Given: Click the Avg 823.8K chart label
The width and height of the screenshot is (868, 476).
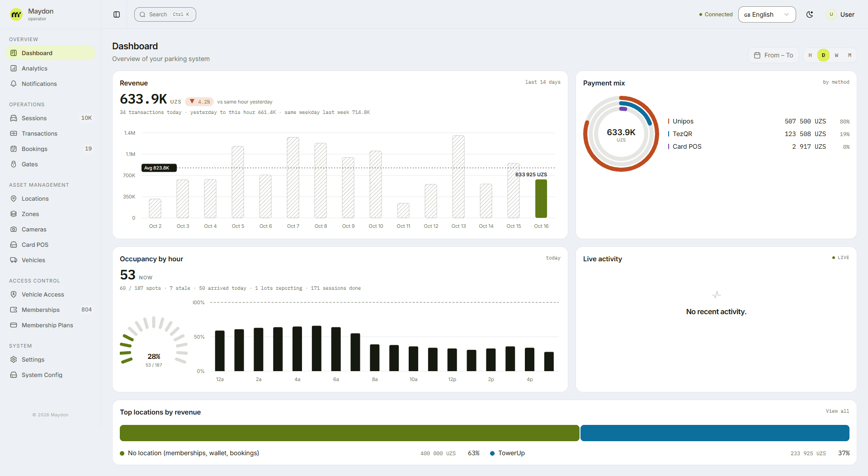Looking at the screenshot, I should (159, 168).
